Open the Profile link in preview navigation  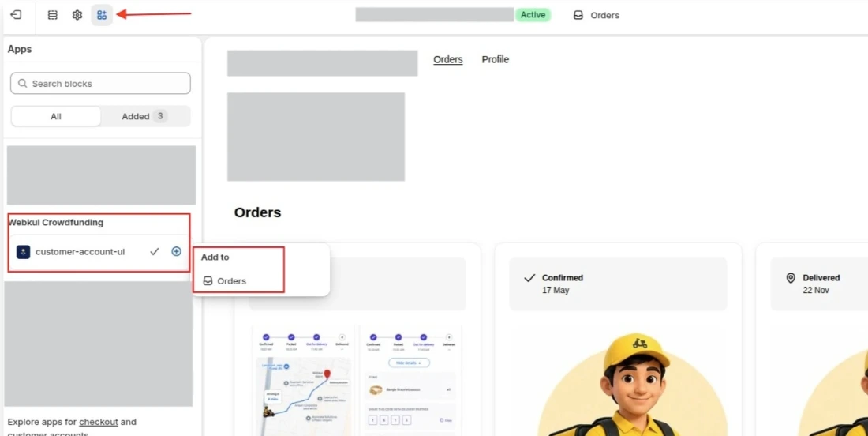coord(495,59)
